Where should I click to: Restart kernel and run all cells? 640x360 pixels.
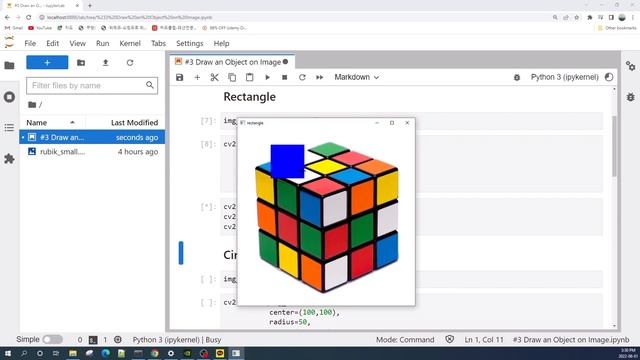320,77
